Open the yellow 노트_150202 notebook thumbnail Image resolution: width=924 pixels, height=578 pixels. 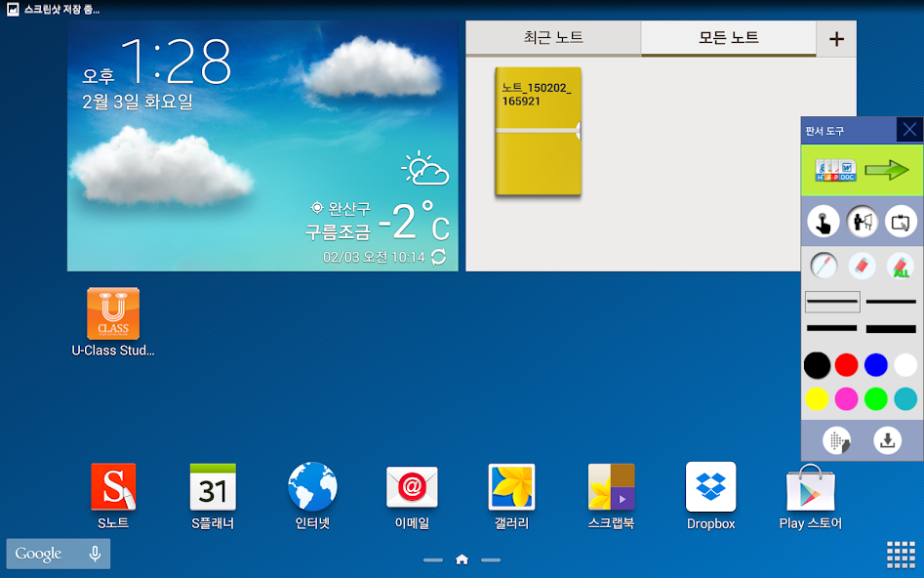538,131
